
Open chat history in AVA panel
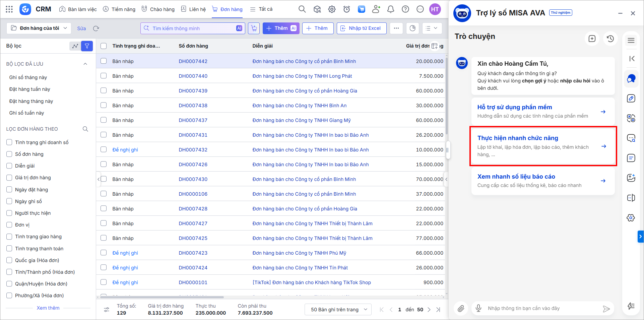pyautogui.click(x=610, y=39)
